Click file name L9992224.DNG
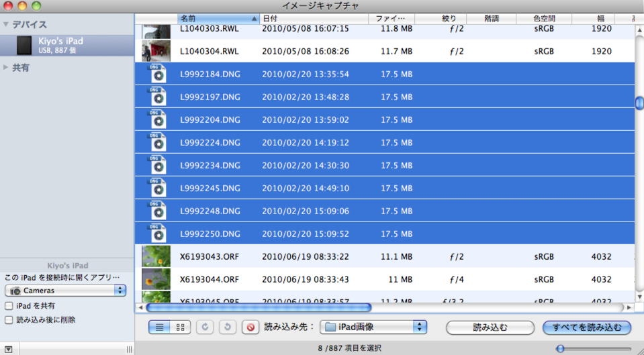Image resolution: width=644 pixels, height=355 pixels. click(210, 143)
